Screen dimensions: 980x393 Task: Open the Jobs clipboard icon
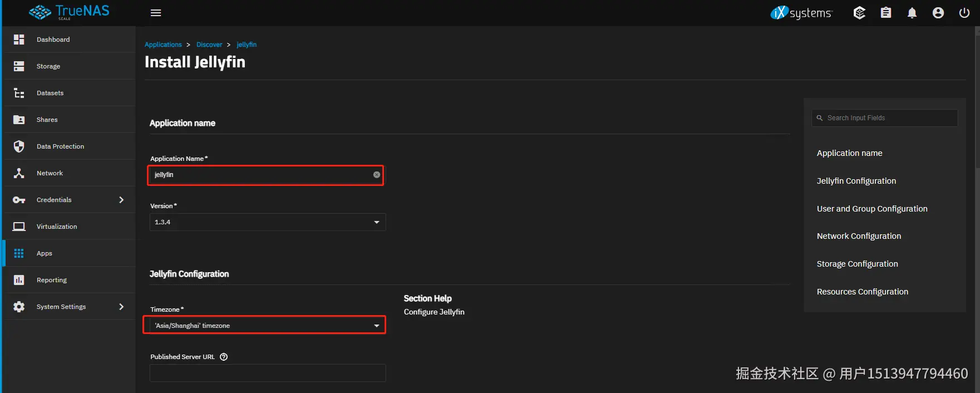[x=886, y=13]
